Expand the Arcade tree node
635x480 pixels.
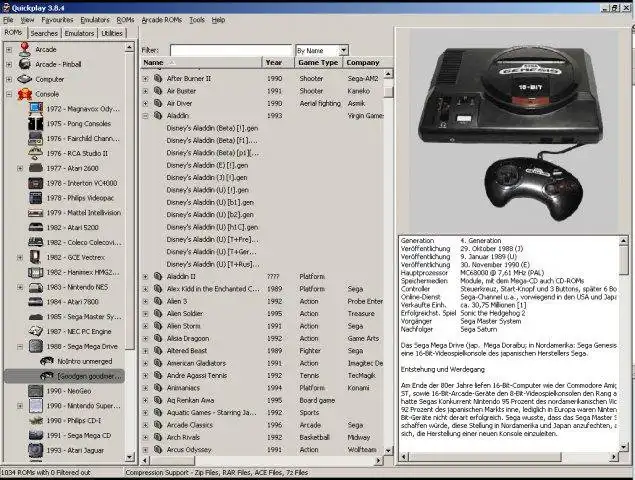click(x=9, y=49)
